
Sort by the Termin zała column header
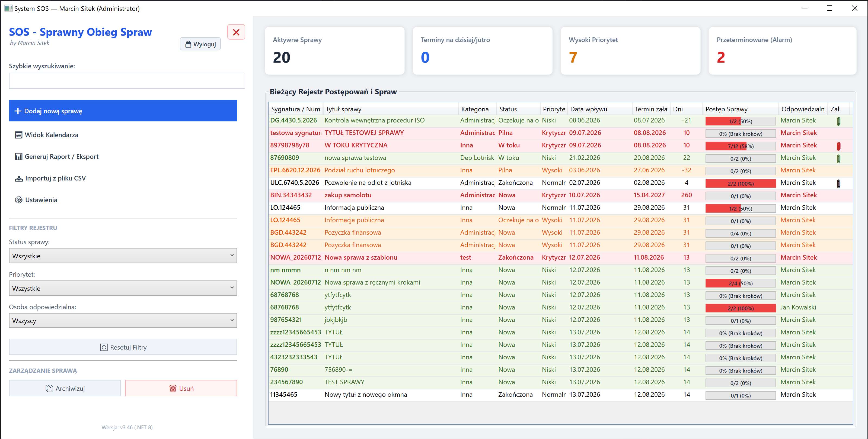(x=651, y=109)
